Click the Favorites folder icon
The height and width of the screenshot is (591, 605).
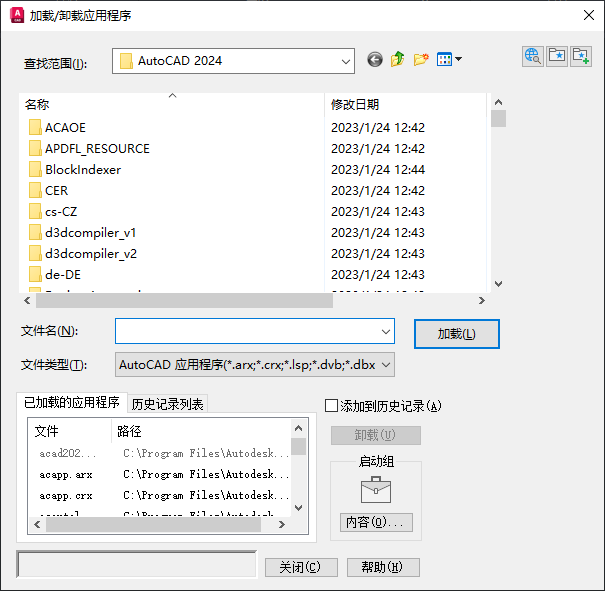tap(557, 56)
